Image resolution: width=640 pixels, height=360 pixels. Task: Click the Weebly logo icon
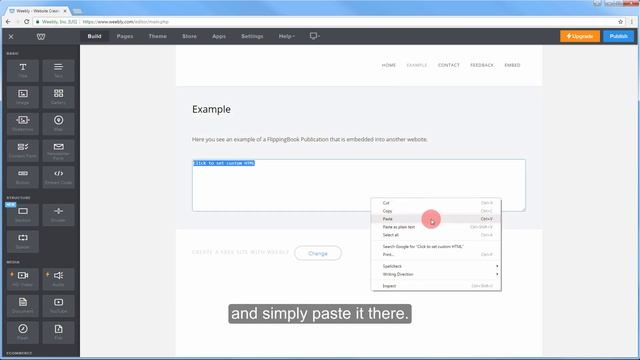click(x=41, y=37)
